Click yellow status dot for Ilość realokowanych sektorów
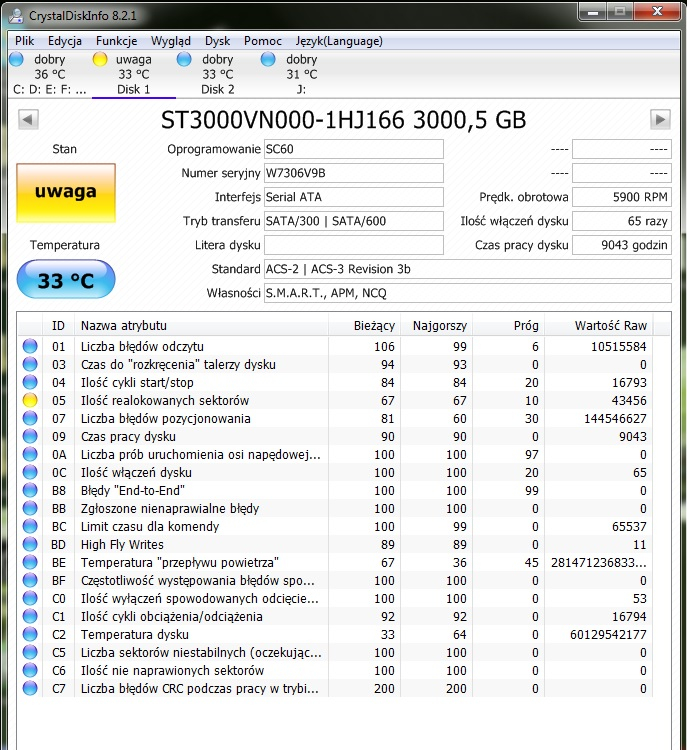 30,400
